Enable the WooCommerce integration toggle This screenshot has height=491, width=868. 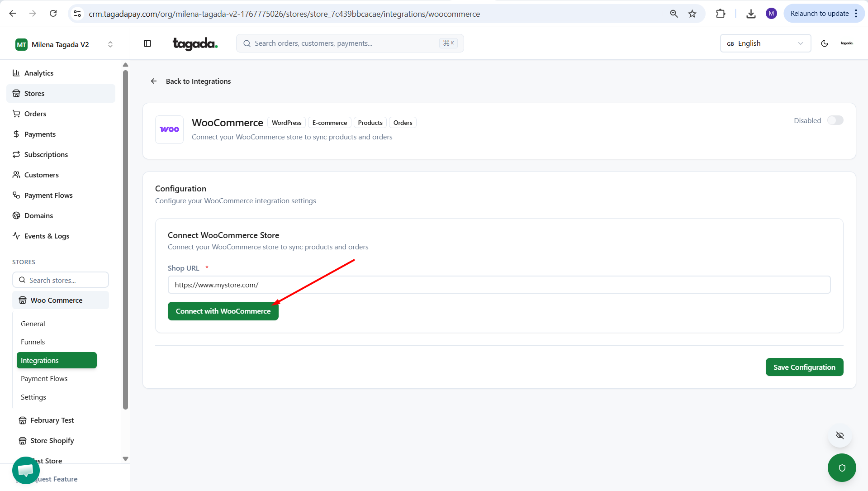coord(835,120)
